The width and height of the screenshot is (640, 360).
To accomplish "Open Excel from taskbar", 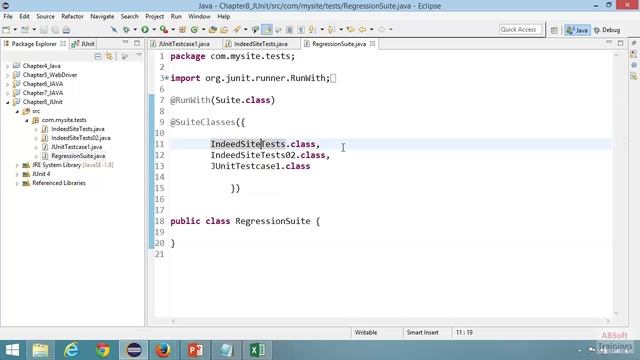I will [257, 350].
